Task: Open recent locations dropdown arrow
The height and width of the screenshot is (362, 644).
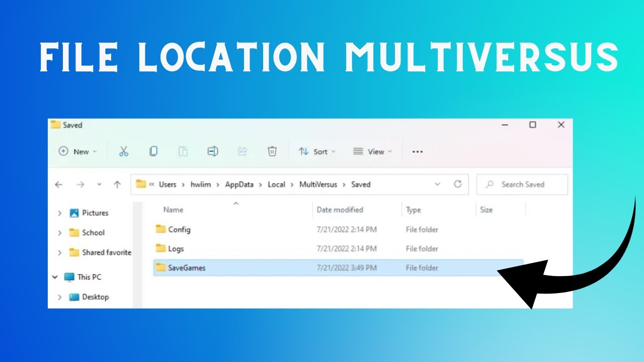Action: click(x=99, y=185)
